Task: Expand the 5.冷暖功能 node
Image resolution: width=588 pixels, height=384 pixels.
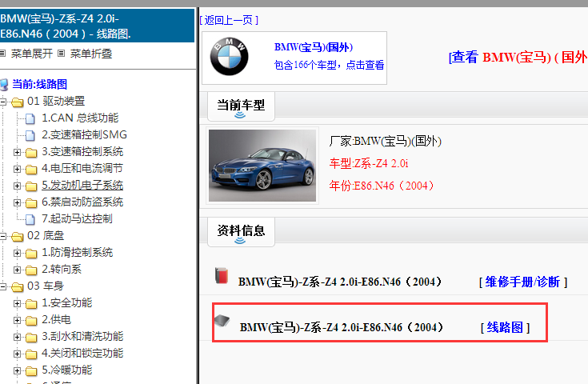Action: click(18, 370)
